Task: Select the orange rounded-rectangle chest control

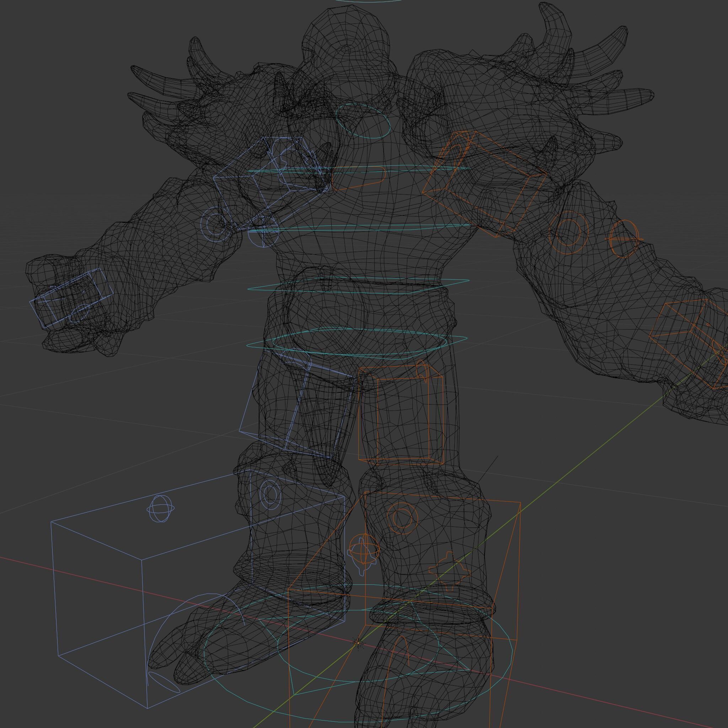Action: point(358,178)
